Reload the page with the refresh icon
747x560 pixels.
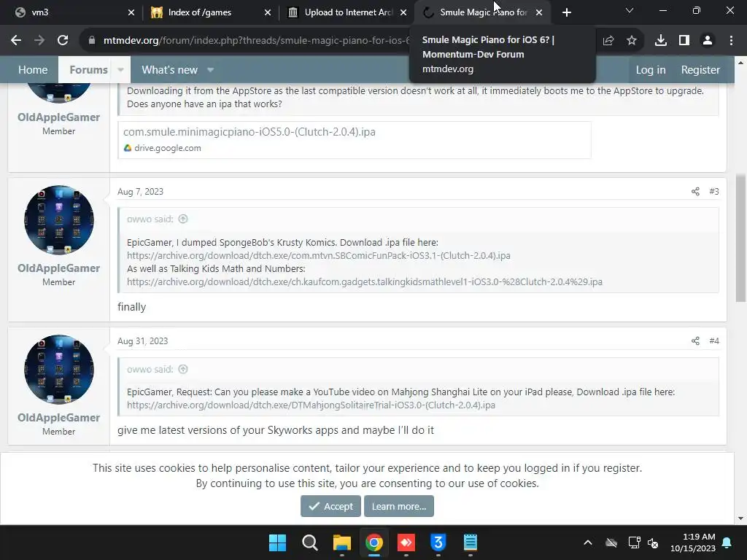(x=63, y=41)
